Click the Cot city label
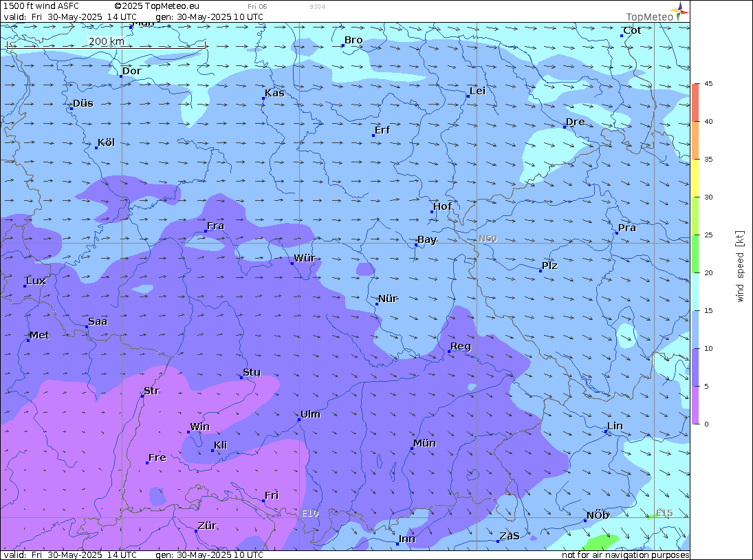 pos(632,30)
